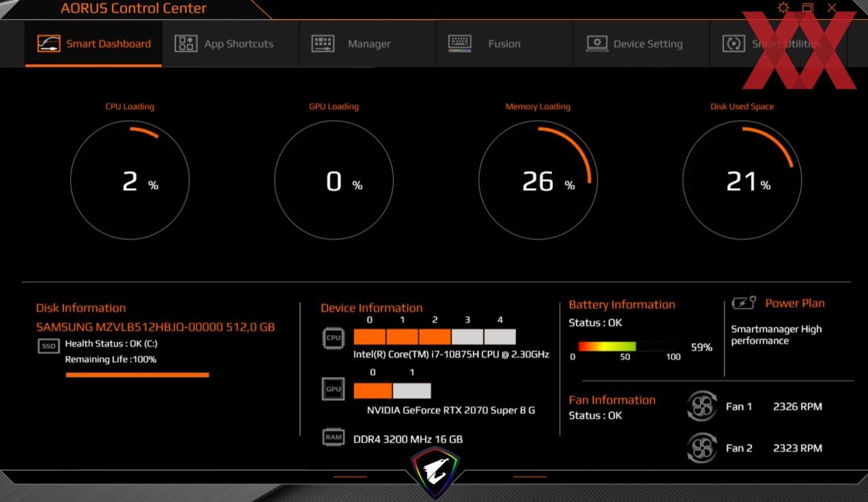This screenshot has width=868, height=502.
Task: Click the CPU Loading gauge
Action: click(130, 181)
